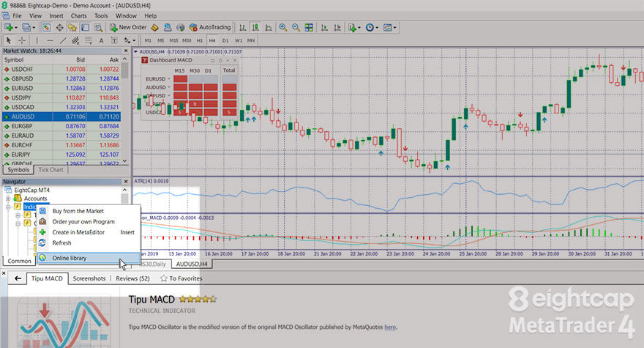Select the Text 'A' drawing tool
This screenshot has height=348, width=644.
click(101, 40)
